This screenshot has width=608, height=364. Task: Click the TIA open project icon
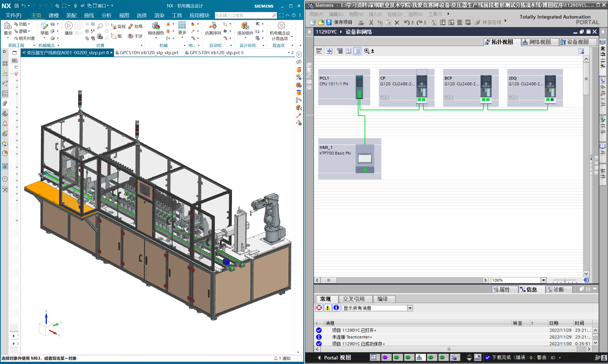pyautogui.click(x=321, y=22)
